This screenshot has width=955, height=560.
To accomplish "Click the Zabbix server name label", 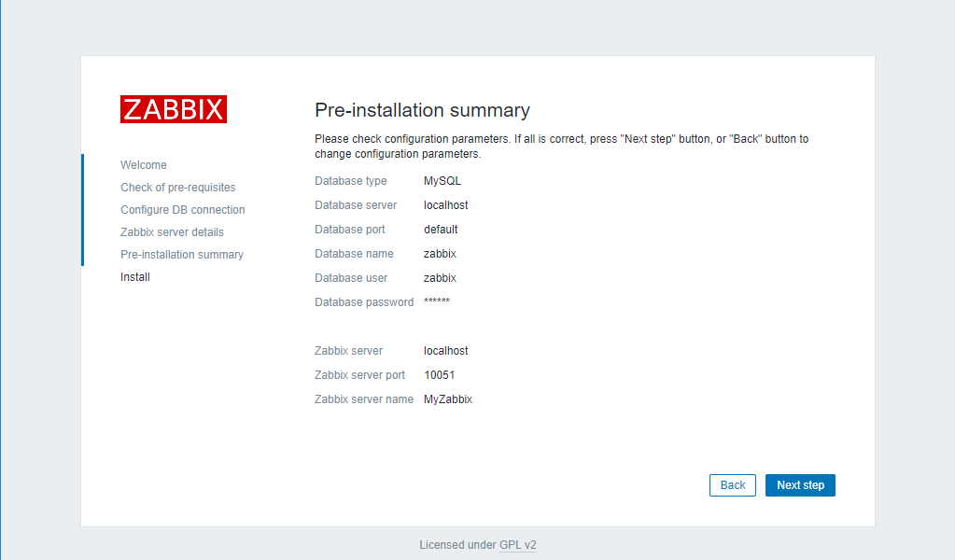I will click(x=364, y=399).
